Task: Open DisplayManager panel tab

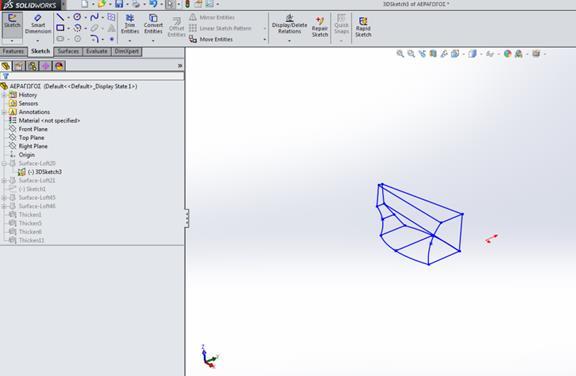Action: pos(59,66)
